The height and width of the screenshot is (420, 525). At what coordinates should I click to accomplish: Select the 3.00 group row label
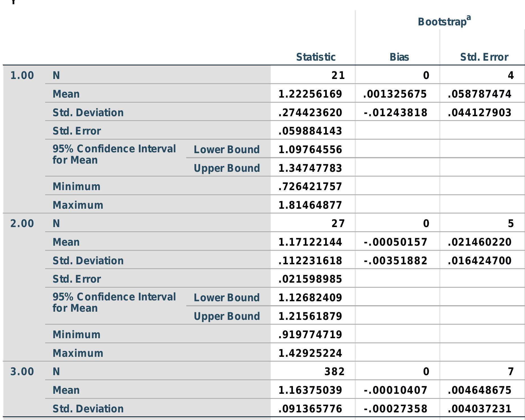[22, 372]
